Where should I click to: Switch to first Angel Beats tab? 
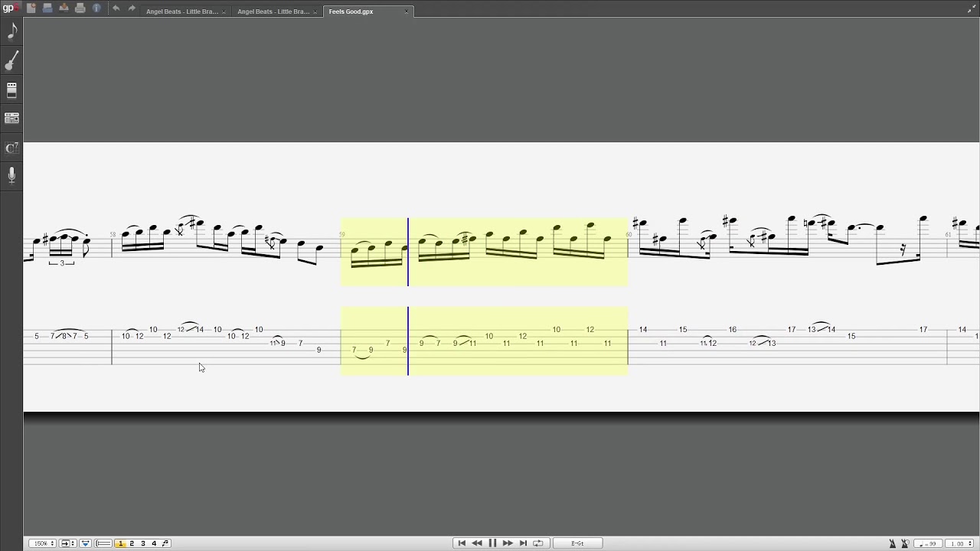tap(181, 11)
